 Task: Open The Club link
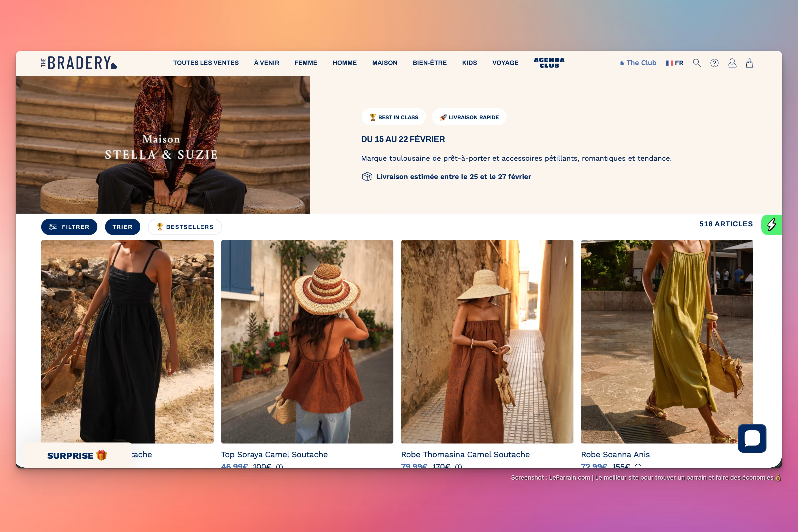638,63
